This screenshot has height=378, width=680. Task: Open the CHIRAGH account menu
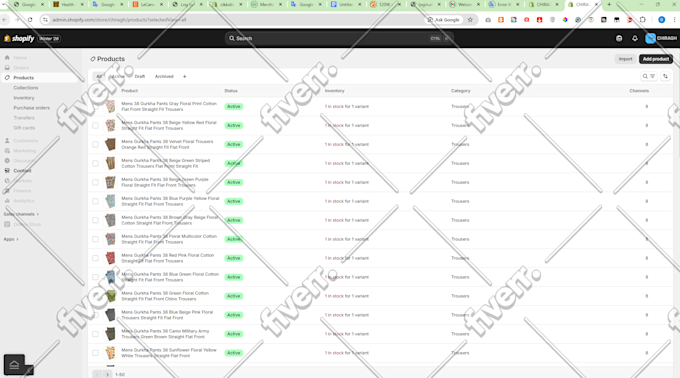coord(661,39)
